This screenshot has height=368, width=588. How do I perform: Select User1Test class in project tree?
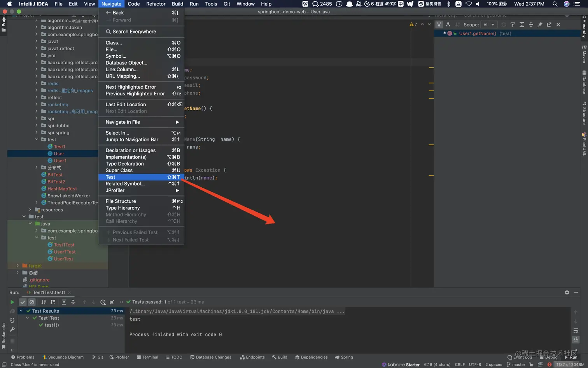click(x=65, y=252)
